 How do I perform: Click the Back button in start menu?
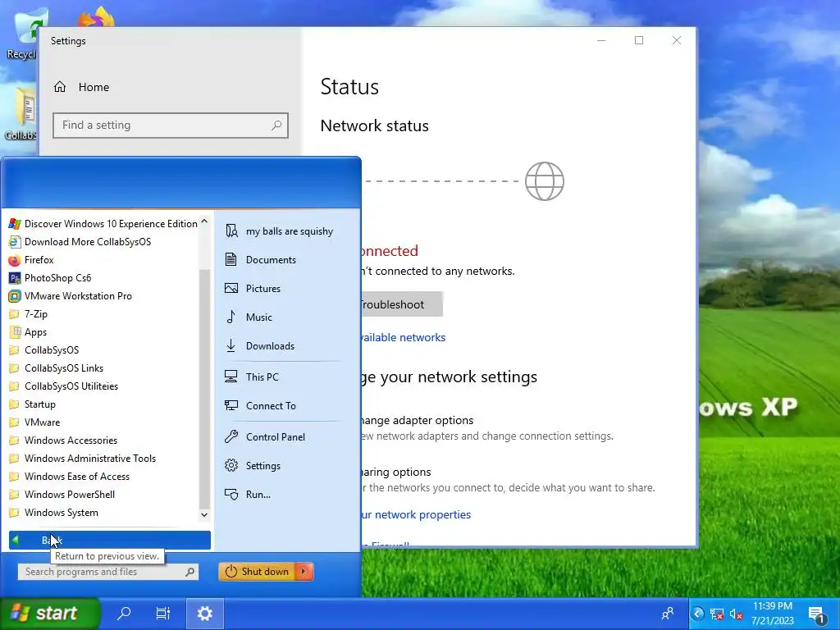click(x=110, y=540)
